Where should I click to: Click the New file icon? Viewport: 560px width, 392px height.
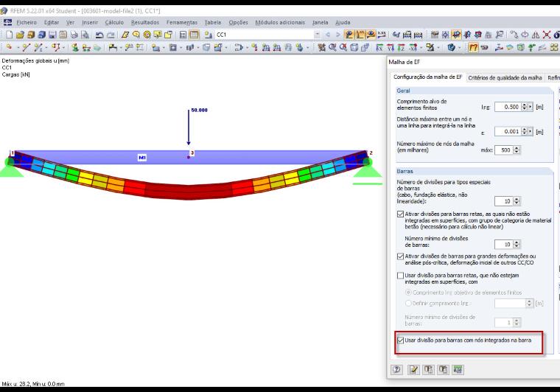[x=10, y=35]
